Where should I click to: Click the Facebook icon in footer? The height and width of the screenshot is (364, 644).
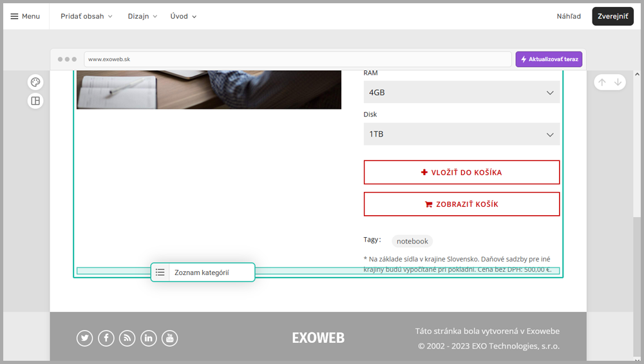[x=106, y=338]
